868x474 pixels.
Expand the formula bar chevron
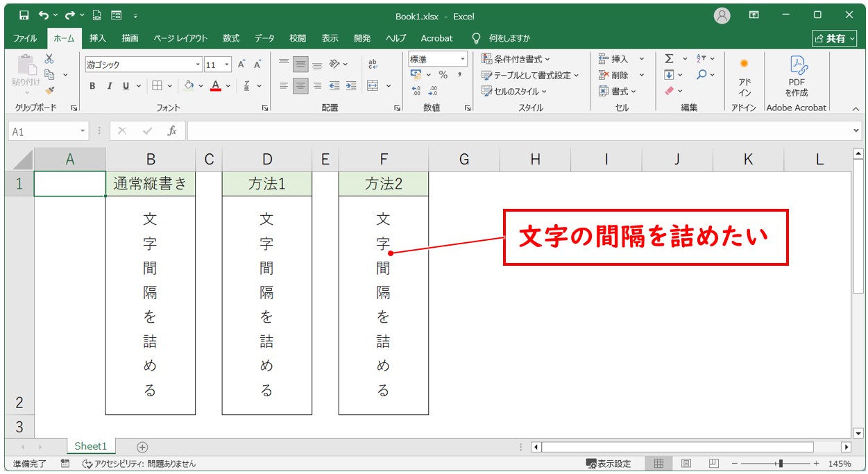pos(856,131)
